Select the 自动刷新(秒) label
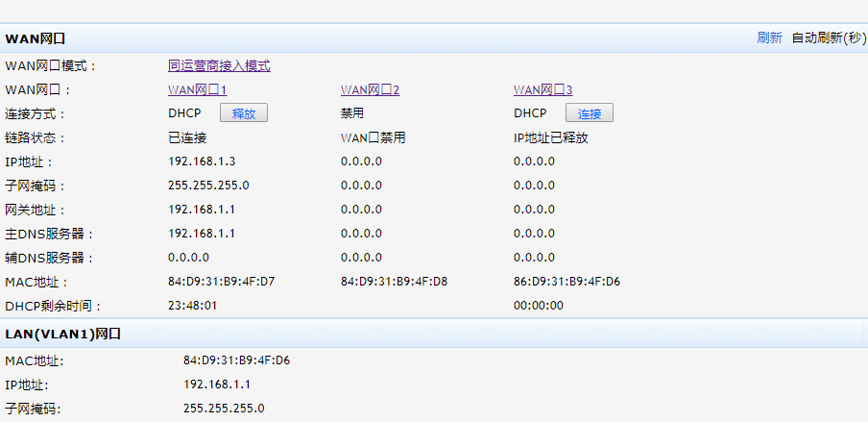 830,37
